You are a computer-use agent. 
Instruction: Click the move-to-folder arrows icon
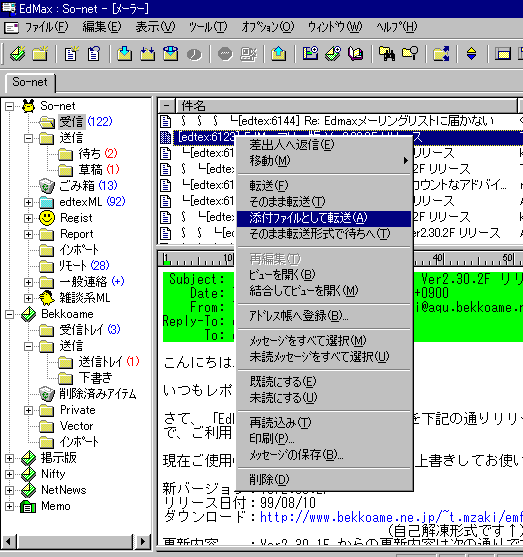point(441,54)
